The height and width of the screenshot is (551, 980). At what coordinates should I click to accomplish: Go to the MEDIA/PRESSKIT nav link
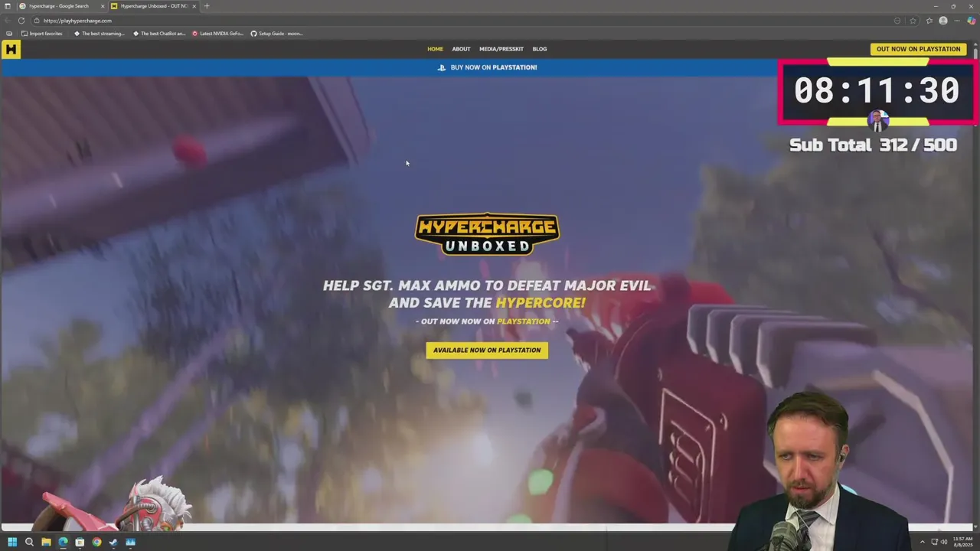pyautogui.click(x=501, y=49)
